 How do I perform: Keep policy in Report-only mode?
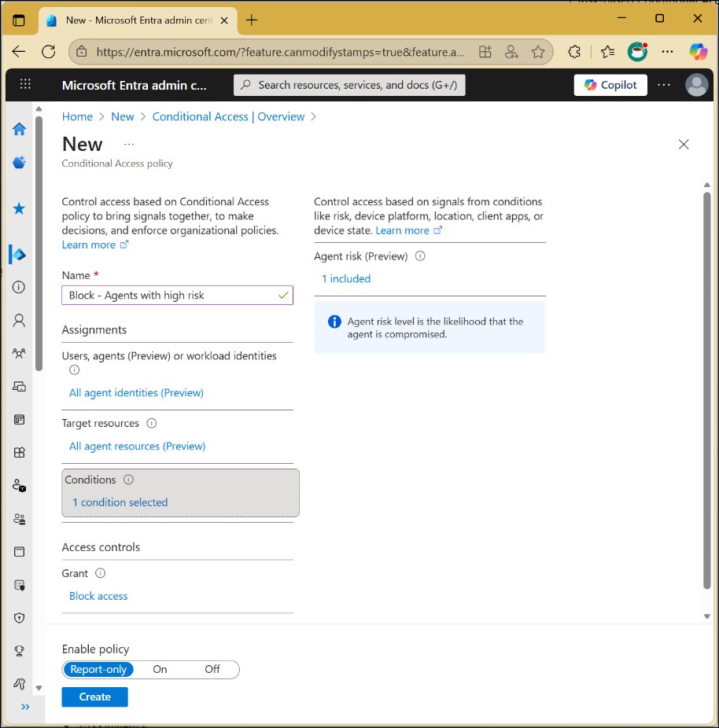click(98, 669)
